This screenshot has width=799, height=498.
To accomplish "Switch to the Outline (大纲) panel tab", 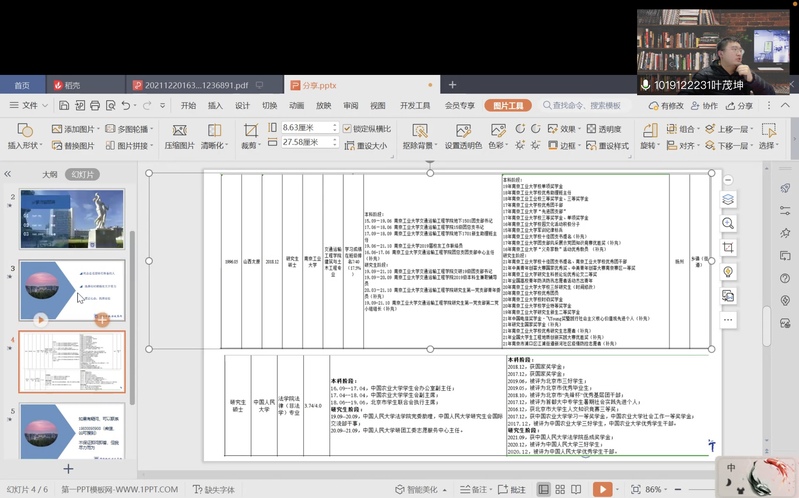I will (49, 174).
